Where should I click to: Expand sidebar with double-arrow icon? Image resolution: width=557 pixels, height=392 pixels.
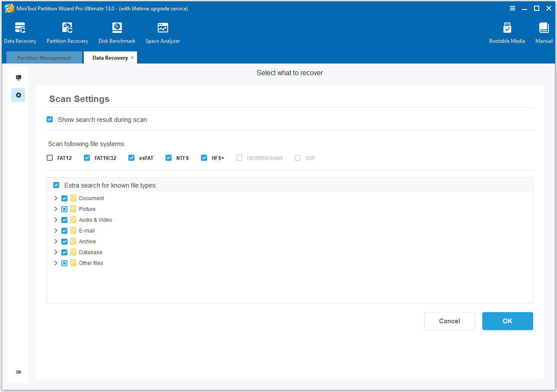click(x=18, y=372)
